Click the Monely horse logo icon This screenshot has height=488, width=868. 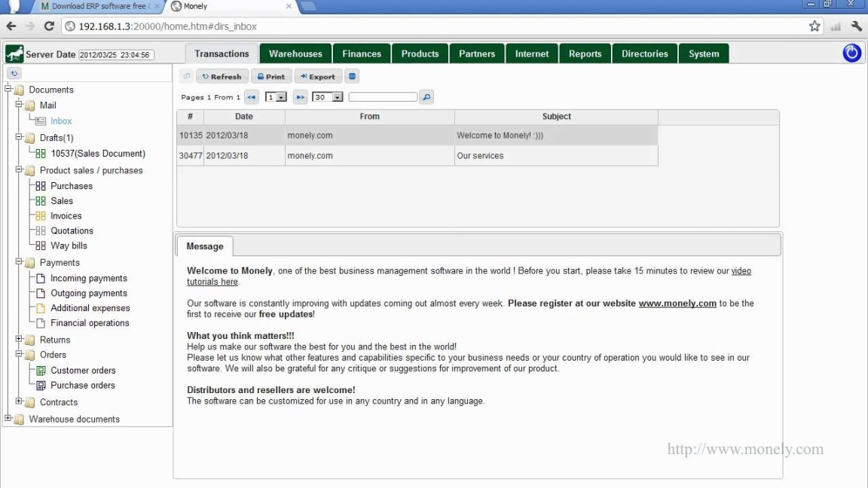click(x=14, y=53)
